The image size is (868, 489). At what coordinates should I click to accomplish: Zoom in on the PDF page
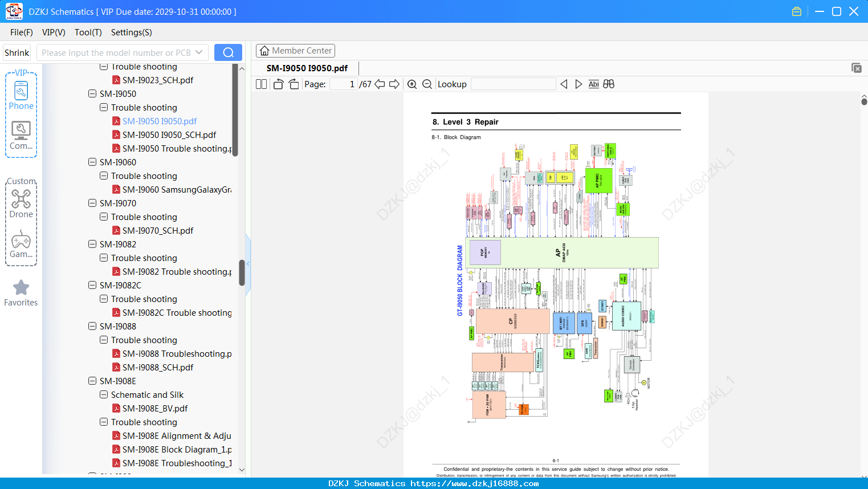coord(412,84)
